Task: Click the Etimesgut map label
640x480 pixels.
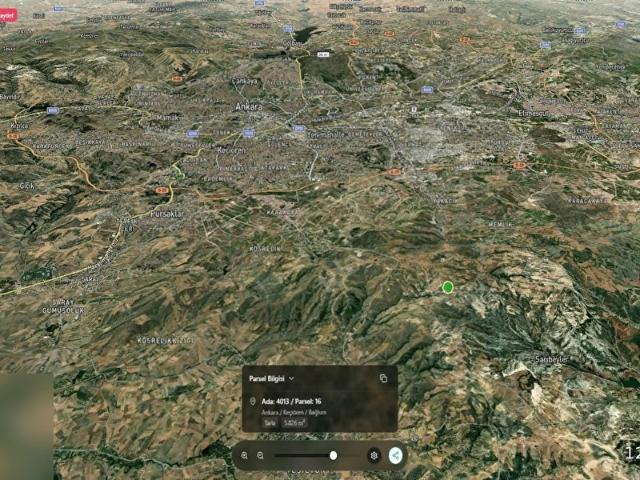Action: [533, 113]
